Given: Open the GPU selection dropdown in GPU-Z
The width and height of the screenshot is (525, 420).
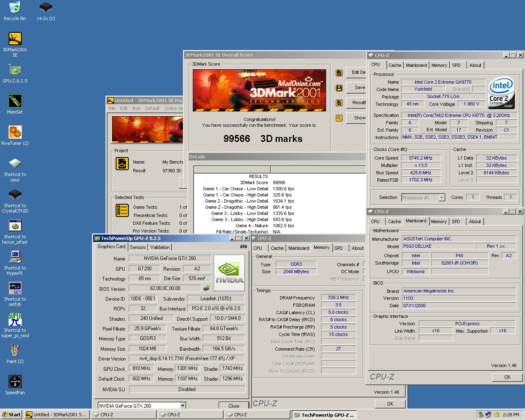Looking at the screenshot, I should 183,406.
